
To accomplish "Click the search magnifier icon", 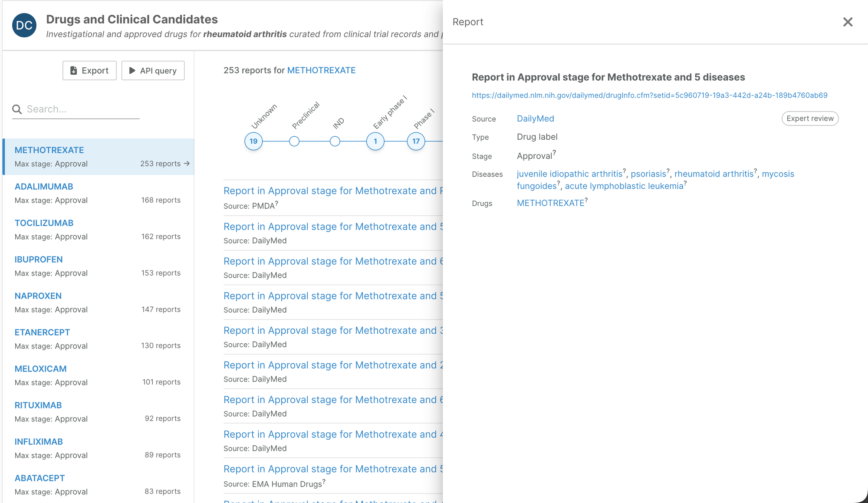I will [x=17, y=109].
